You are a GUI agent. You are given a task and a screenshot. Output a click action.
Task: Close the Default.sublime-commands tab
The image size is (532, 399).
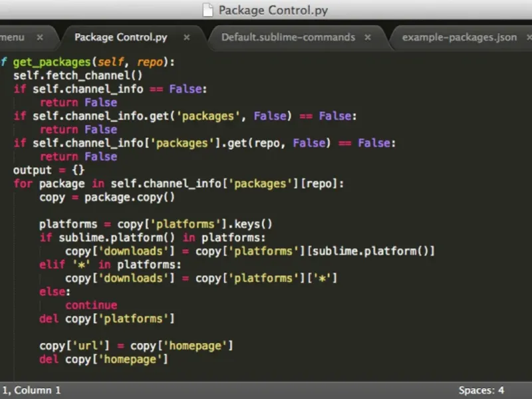368,37
